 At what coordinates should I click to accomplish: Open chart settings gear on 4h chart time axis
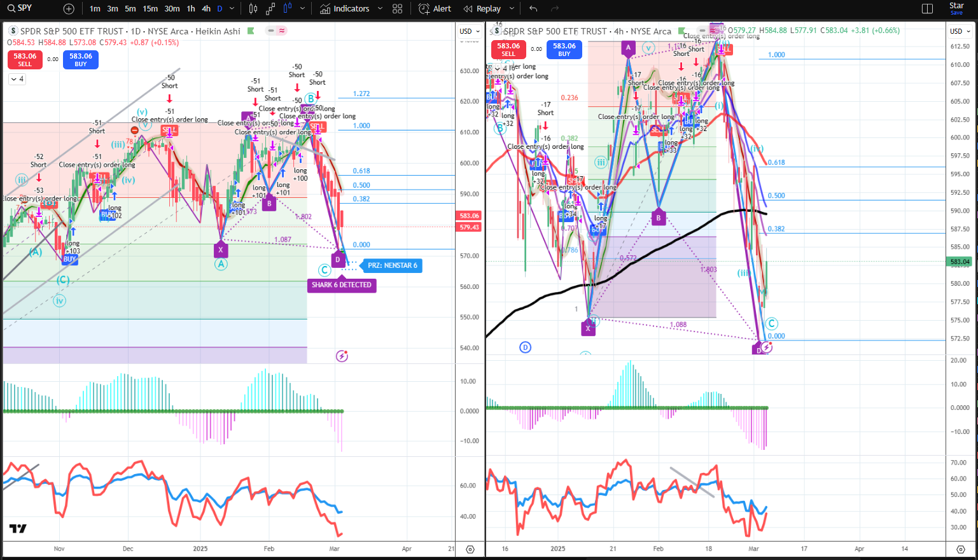tap(960, 549)
